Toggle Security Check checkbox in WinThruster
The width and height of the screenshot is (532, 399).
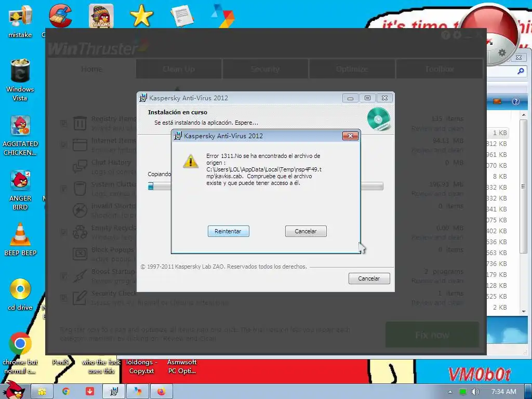pyautogui.click(x=63, y=298)
